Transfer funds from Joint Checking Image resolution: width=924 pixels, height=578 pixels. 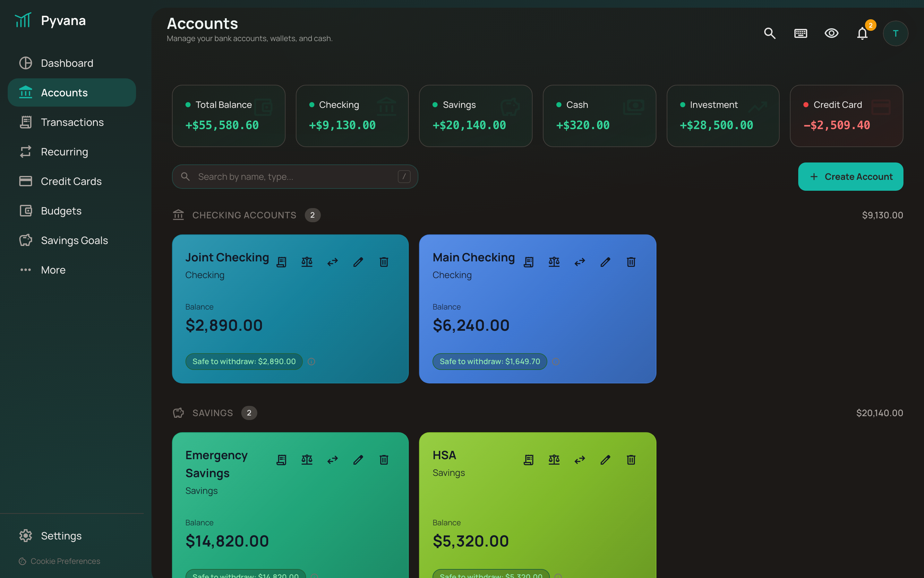[x=333, y=262]
